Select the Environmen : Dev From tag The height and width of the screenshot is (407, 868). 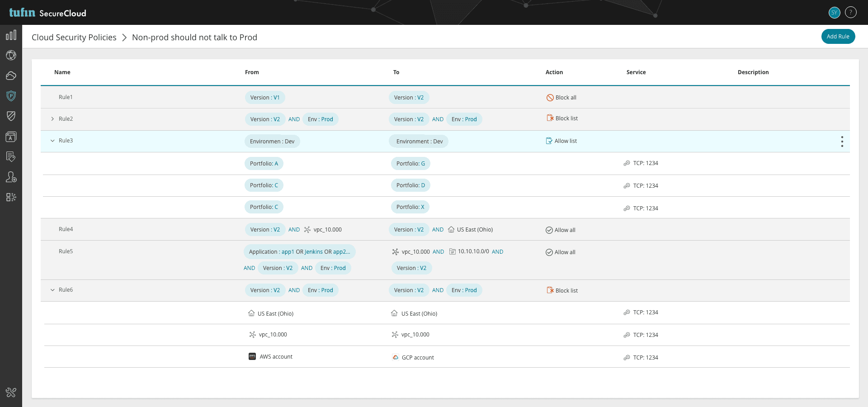click(x=272, y=142)
